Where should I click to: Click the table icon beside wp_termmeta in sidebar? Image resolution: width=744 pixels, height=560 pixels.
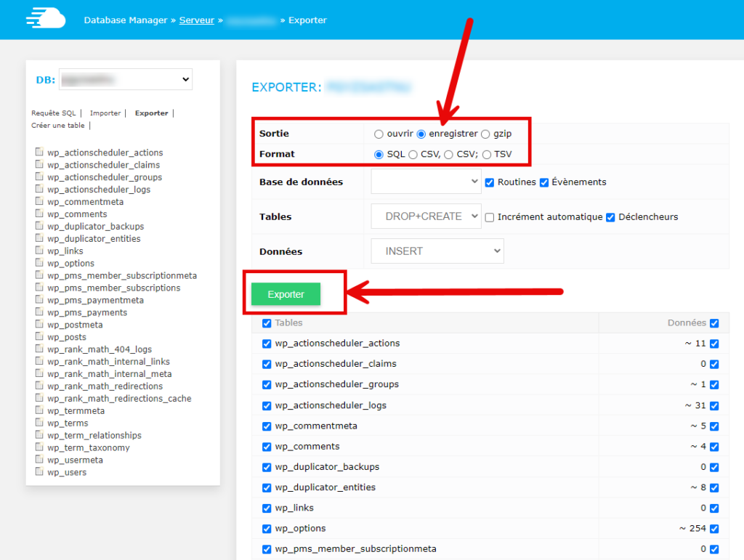[39, 410]
